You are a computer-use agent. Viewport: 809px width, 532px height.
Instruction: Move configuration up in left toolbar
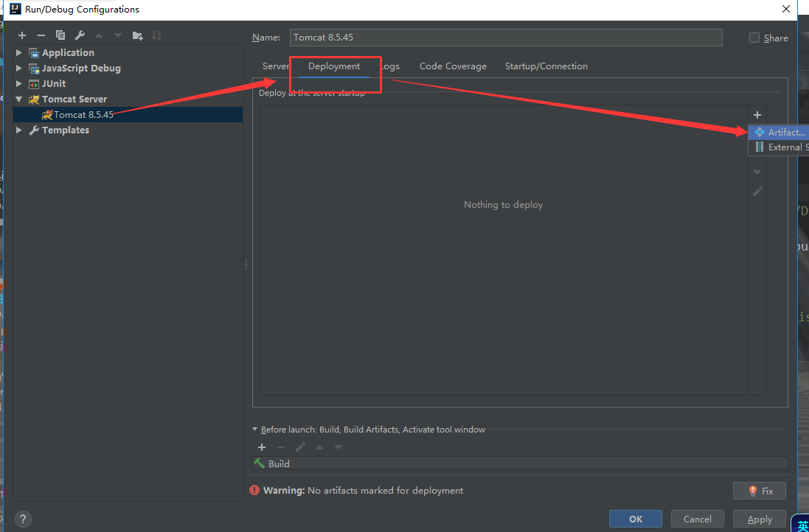tap(99, 35)
